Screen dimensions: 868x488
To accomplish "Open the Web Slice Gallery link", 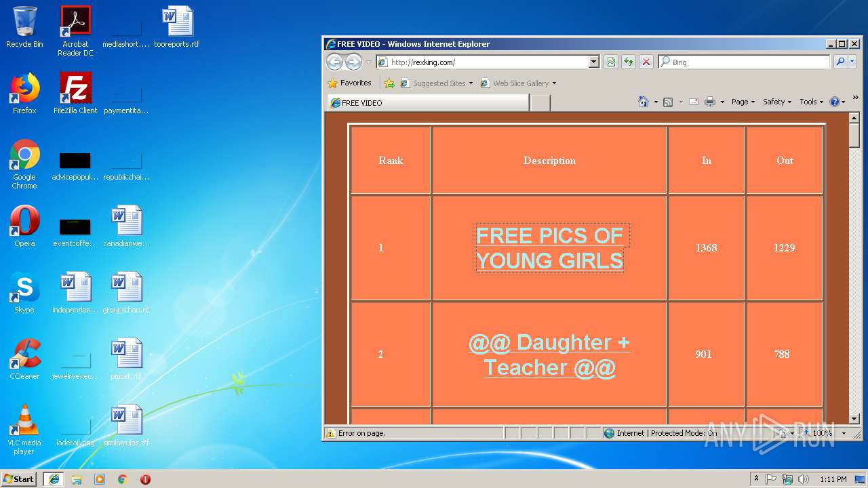I will pyautogui.click(x=519, y=83).
